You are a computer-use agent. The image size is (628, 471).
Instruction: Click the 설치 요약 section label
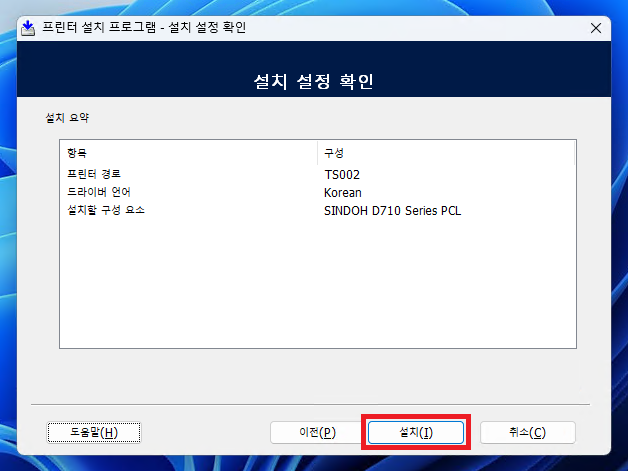click(68, 117)
